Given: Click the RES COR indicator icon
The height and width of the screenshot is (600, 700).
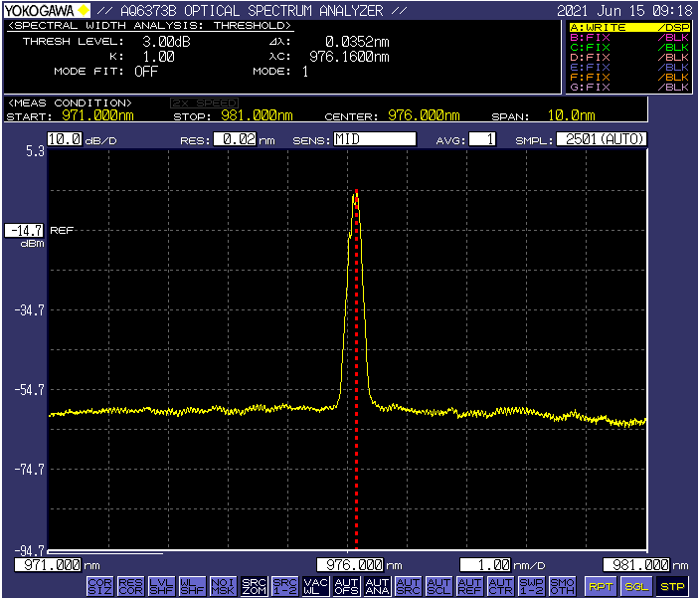Looking at the screenshot, I should click(130, 586).
